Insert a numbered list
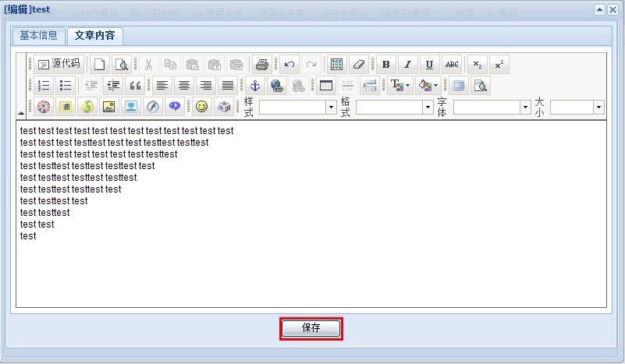625x364 pixels. (44, 86)
